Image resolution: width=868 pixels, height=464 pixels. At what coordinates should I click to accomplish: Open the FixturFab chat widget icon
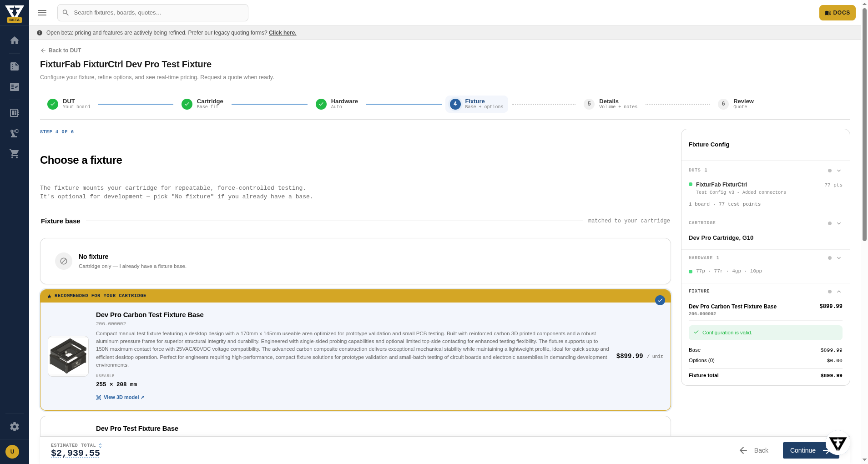click(x=838, y=443)
